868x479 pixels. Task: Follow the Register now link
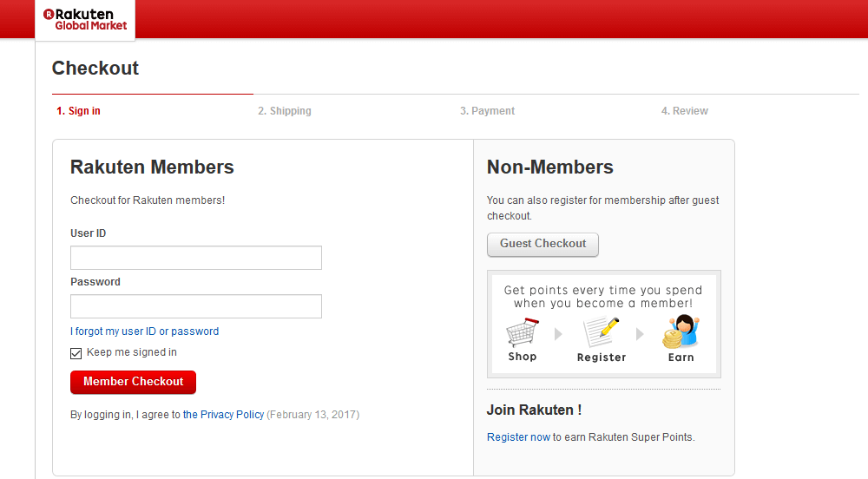(x=519, y=437)
